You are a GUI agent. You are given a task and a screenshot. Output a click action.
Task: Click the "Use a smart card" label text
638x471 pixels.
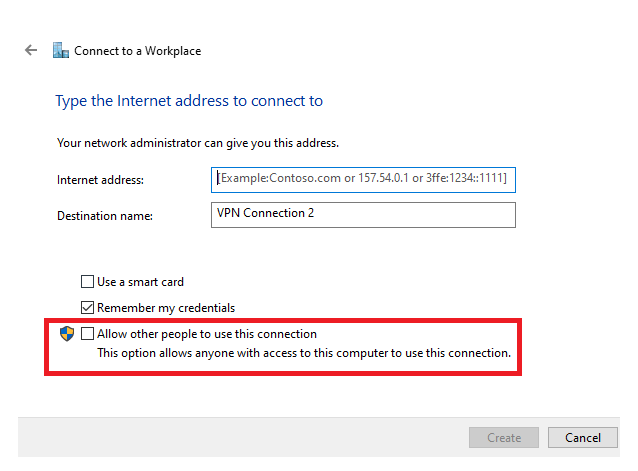coord(140,282)
